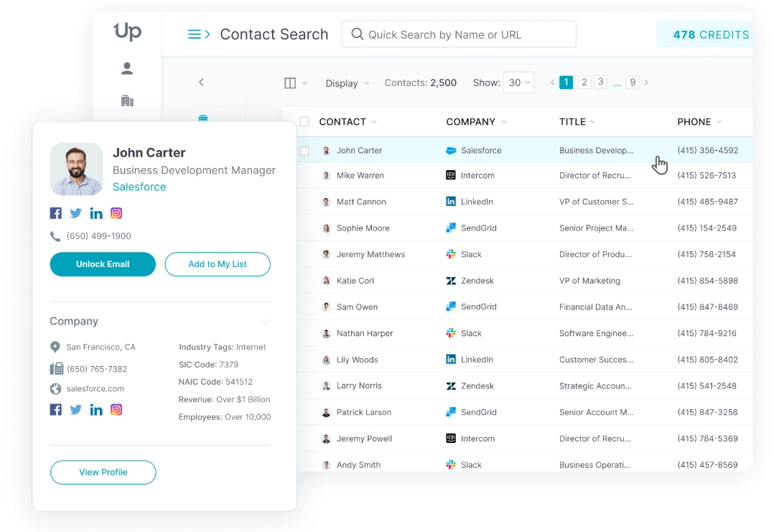Open company Instagram icon under salesforce.com

[116, 409]
